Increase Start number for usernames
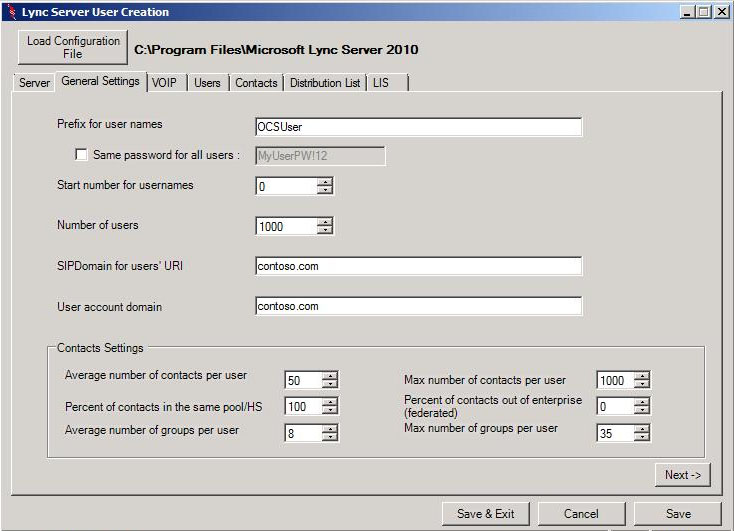This screenshot has height=531, width=734. point(325,182)
